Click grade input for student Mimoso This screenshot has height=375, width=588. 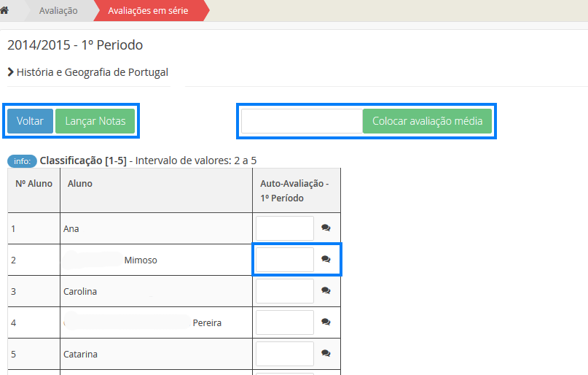[284, 260]
